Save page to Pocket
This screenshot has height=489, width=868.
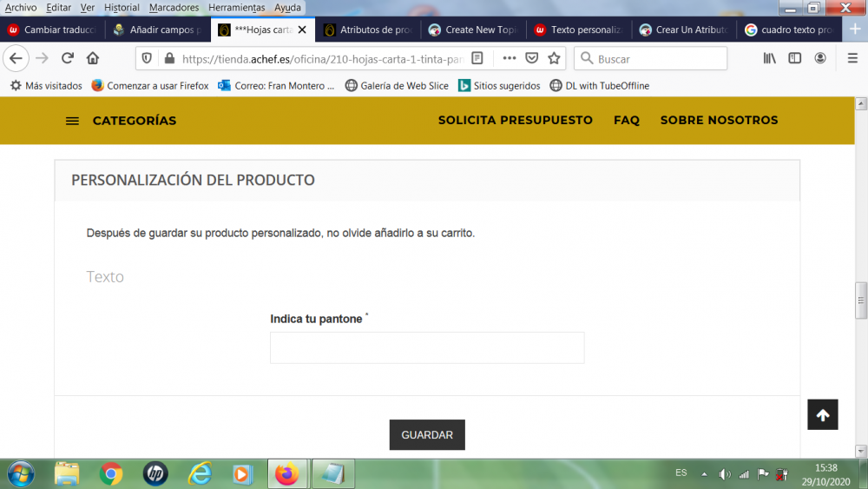tap(531, 58)
